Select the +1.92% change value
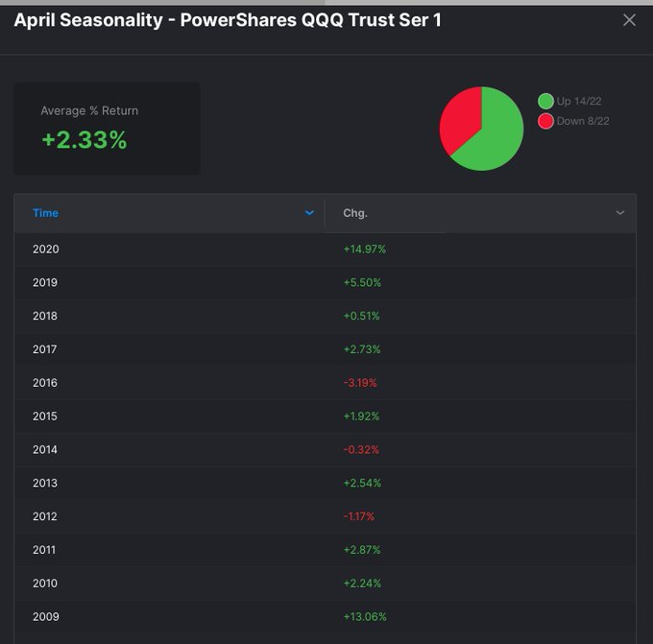Image resolution: width=653 pixels, height=644 pixels. (361, 416)
